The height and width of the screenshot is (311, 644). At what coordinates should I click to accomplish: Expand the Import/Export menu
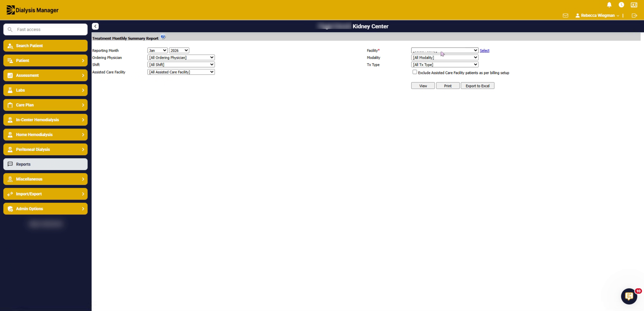(x=45, y=194)
